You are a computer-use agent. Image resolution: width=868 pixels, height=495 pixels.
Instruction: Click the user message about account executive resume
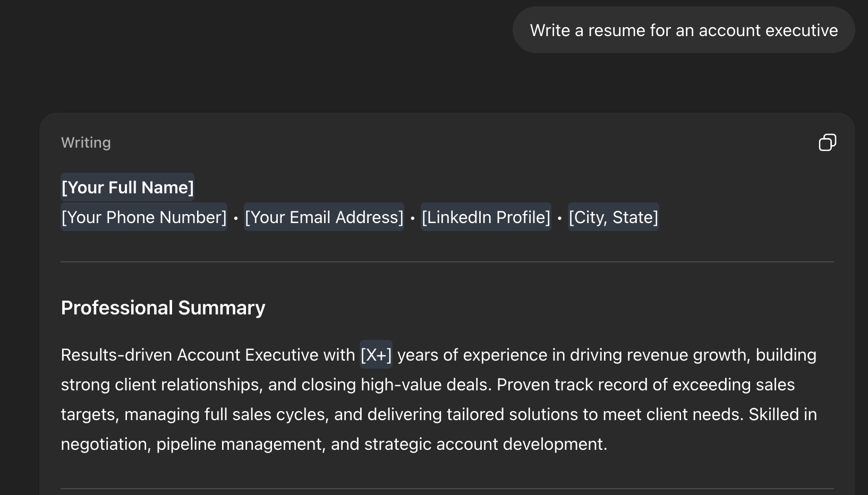coord(684,30)
